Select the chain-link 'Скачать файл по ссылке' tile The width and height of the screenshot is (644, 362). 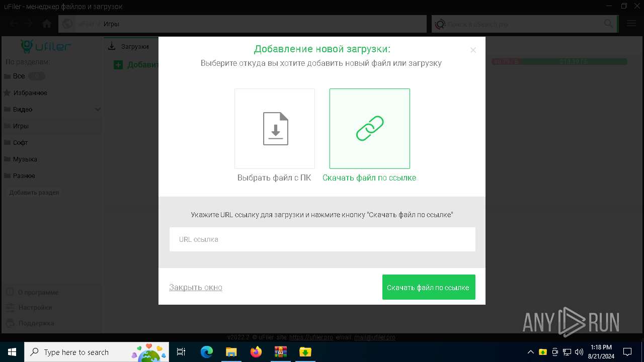(370, 129)
